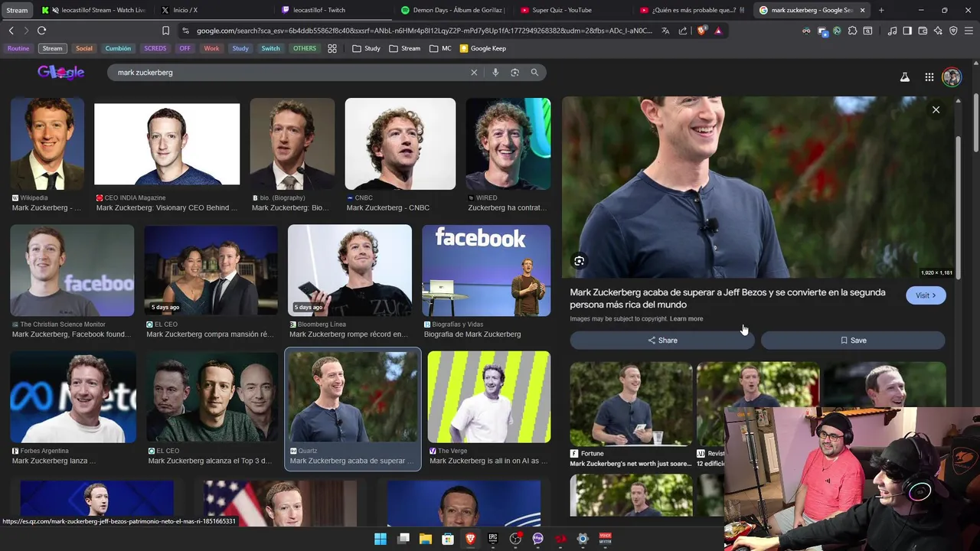Switch to leocastillof - Twitch tab

(x=335, y=10)
